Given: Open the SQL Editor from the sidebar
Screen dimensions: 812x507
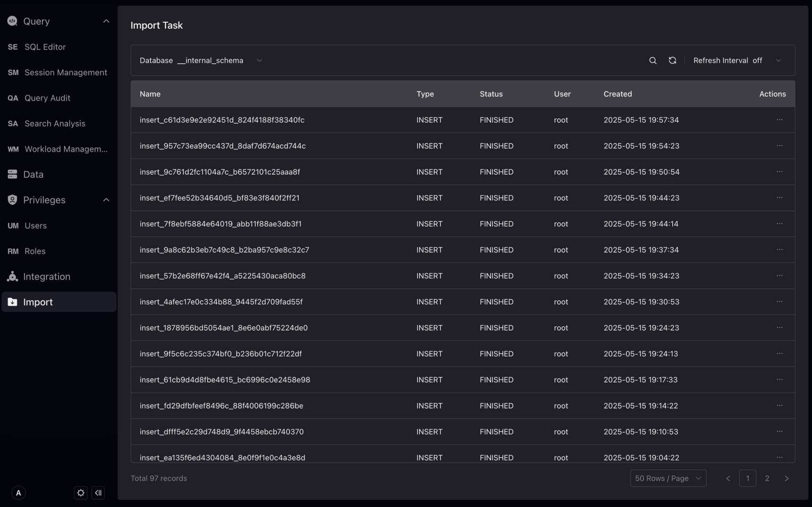Looking at the screenshot, I should coord(45,47).
